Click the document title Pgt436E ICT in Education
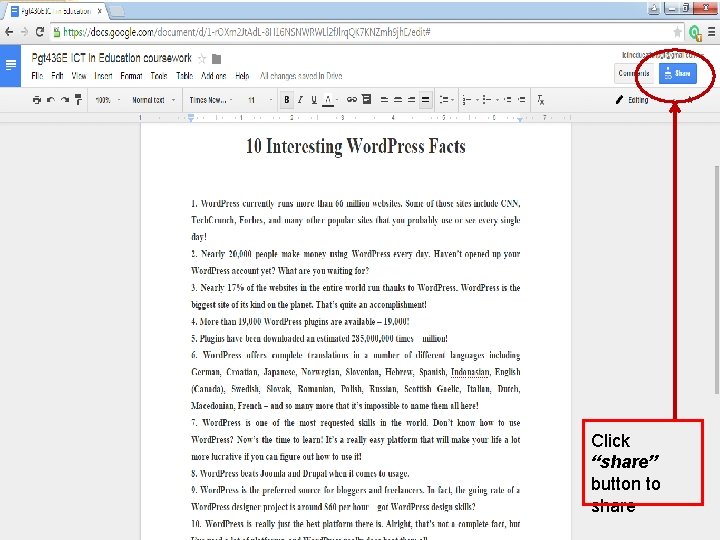720x540 pixels. (112, 58)
